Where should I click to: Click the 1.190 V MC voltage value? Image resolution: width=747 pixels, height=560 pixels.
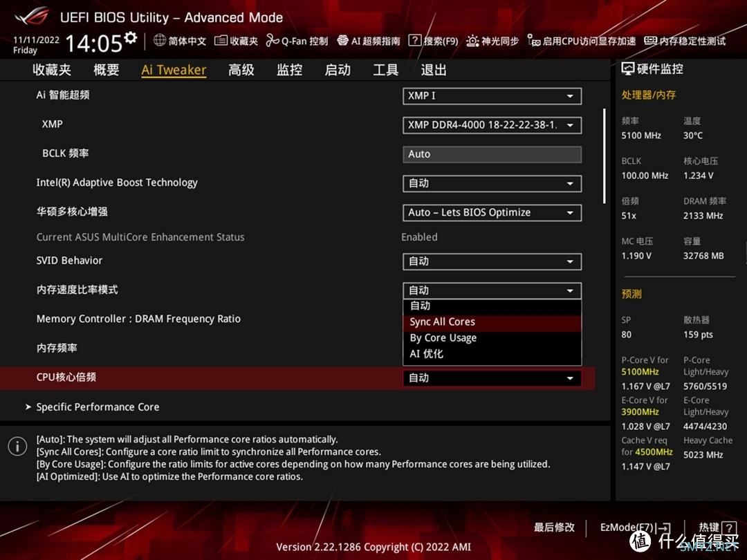(x=636, y=256)
